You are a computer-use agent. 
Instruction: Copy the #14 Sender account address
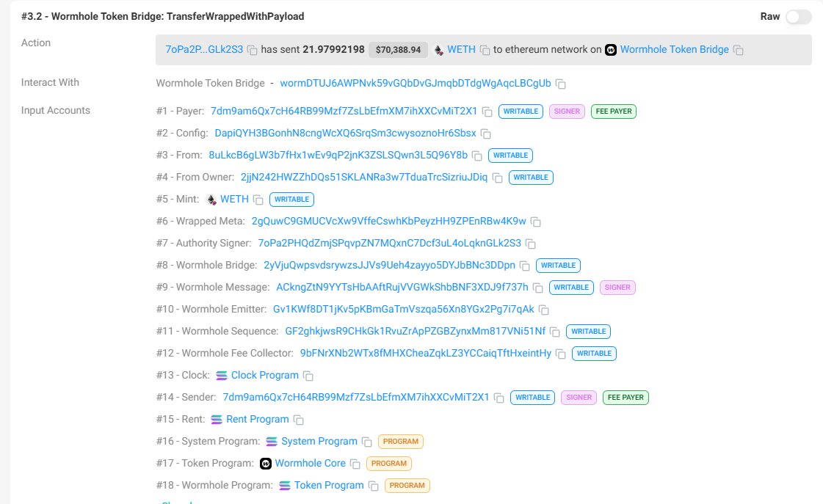pyautogui.click(x=499, y=398)
